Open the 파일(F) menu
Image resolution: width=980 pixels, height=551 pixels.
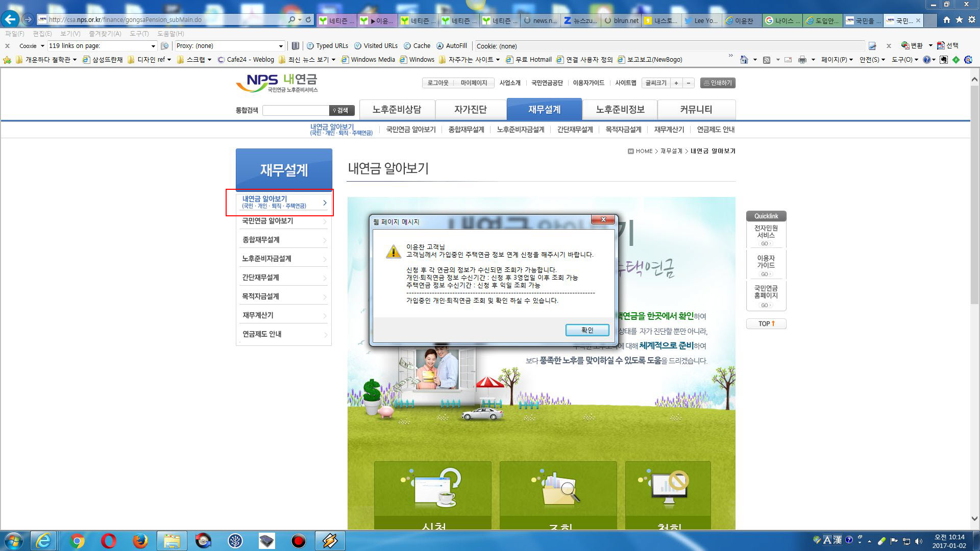point(14,34)
